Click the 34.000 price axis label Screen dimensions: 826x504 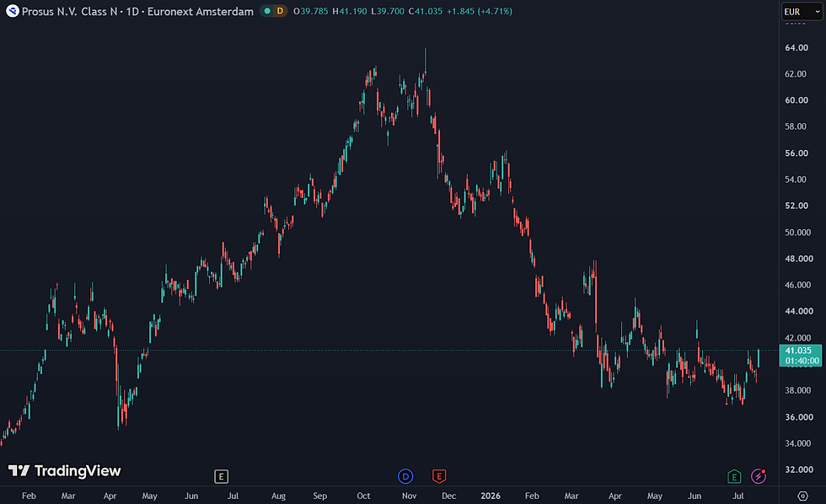pyautogui.click(x=798, y=443)
